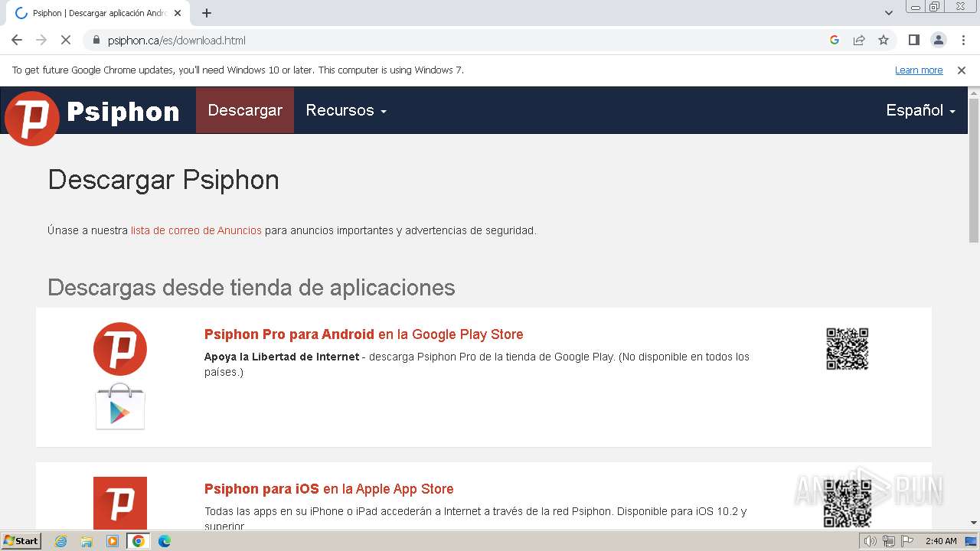Click the Google Play Store bag icon
Image resolution: width=980 pixels, height=551 pixels.
pos(120,406)
